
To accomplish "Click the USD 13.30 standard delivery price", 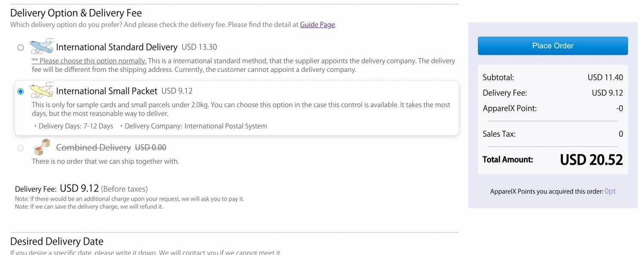I will [x=199, y=47].
